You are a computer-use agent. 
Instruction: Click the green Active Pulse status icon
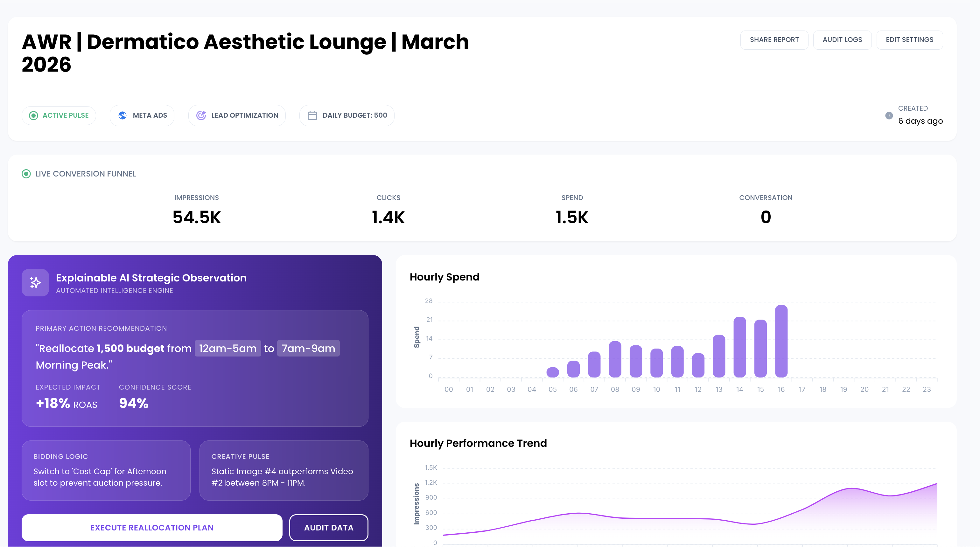click(33, 115)
